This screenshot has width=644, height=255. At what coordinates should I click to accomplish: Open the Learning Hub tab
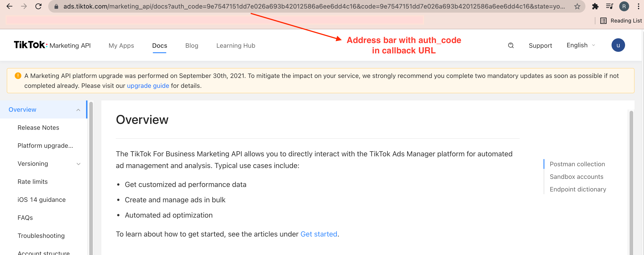[x=235, y=46]
